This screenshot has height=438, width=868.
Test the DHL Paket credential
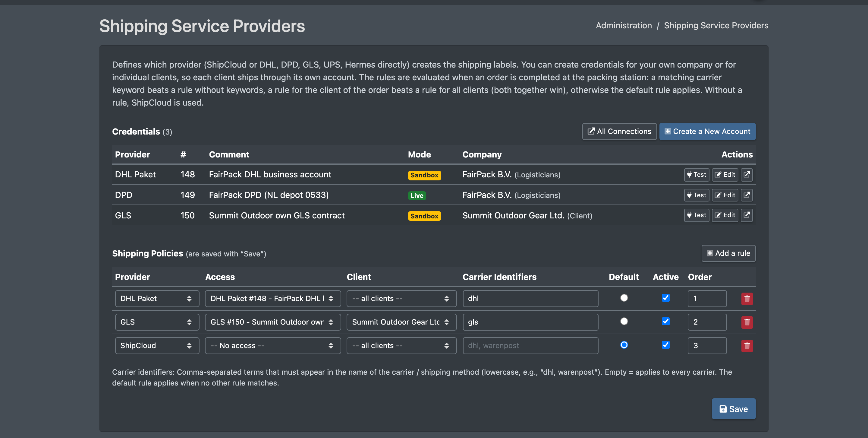[x=697, y=175]
